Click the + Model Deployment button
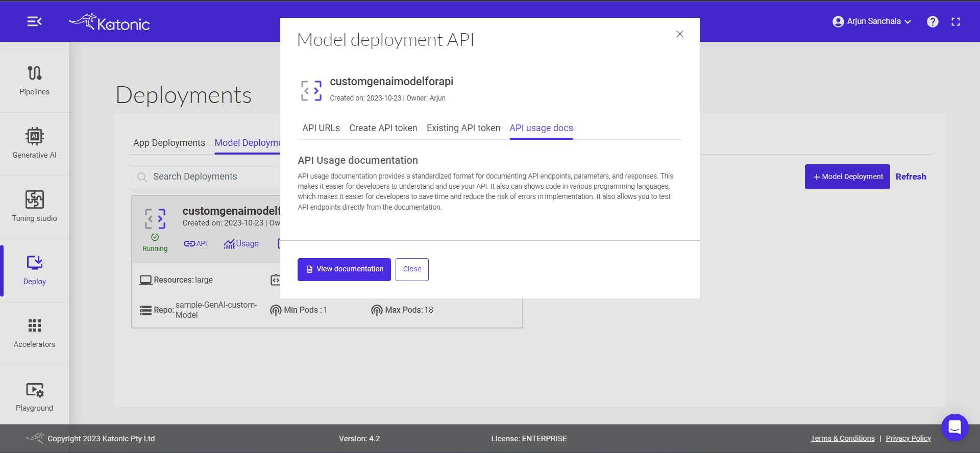The width and height of the screenshot is (980, 453). click(x=847, y=177)
